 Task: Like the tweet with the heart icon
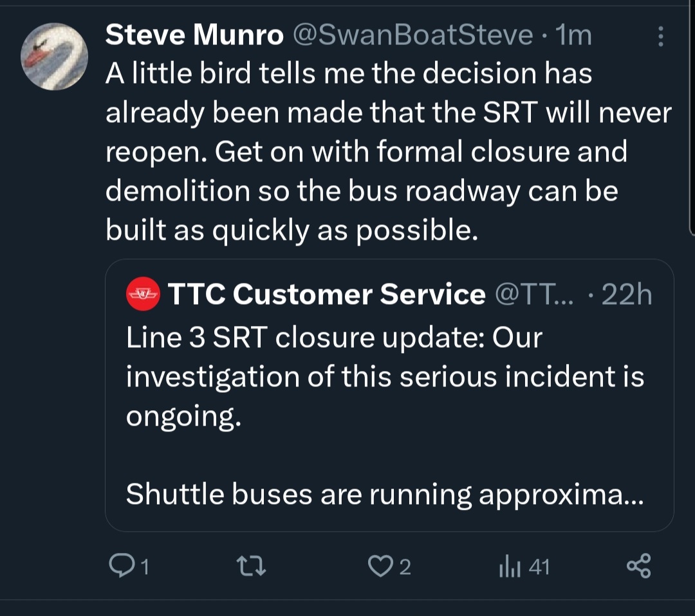click(380, 566)
